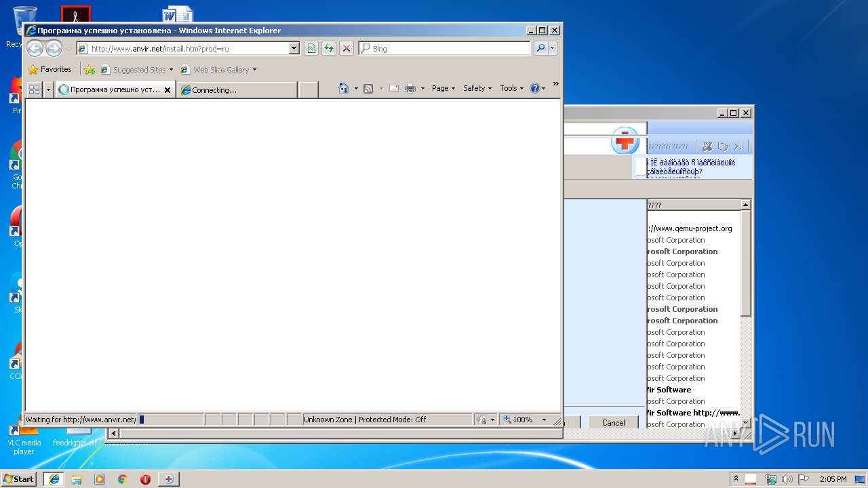Click the Compatibility View icon
Screen dimensions: 868x488
pos(311,48)
